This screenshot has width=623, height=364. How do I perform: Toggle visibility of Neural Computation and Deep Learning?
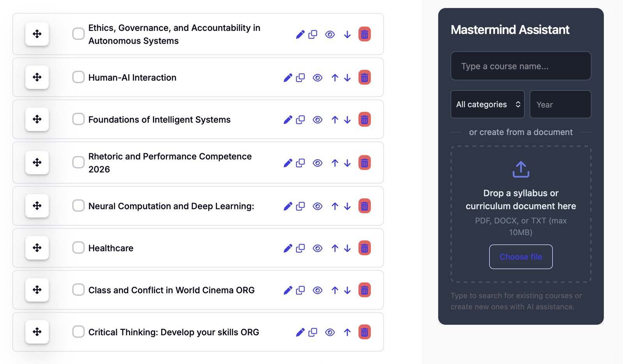pos(318,206)
